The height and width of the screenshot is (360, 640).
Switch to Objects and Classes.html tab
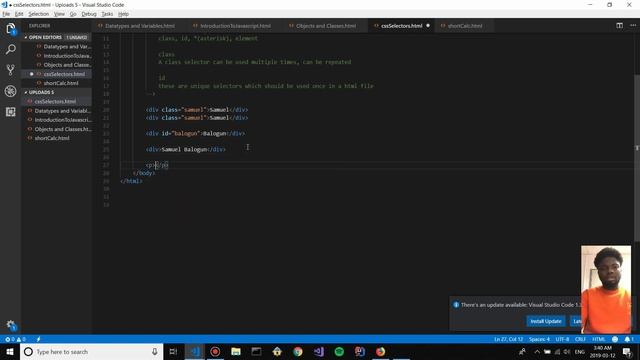(x=326, y=26)
